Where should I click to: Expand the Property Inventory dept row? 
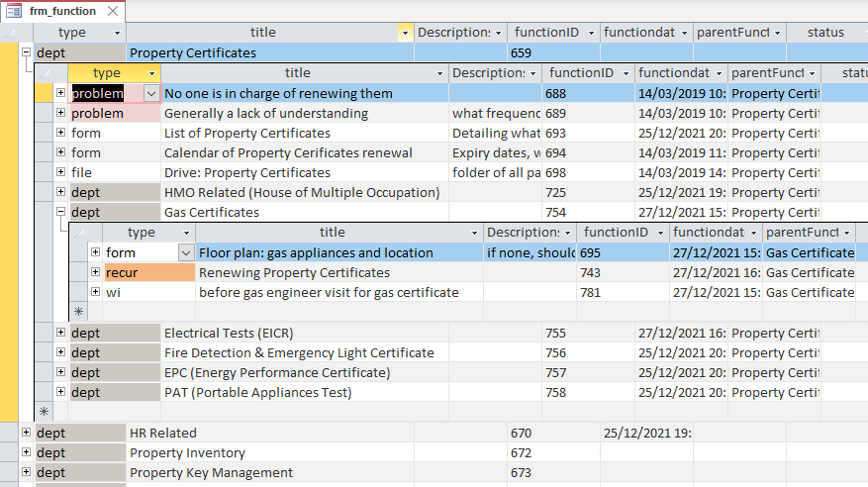click(26, 452)
